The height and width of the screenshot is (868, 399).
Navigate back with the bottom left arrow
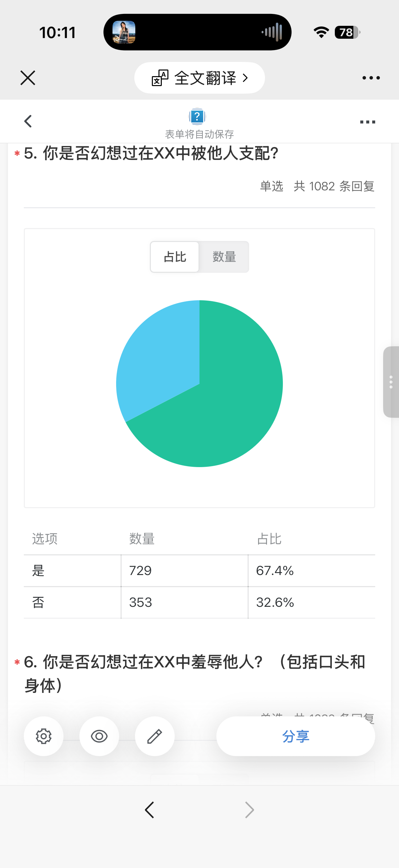click(x=150, y=810)
